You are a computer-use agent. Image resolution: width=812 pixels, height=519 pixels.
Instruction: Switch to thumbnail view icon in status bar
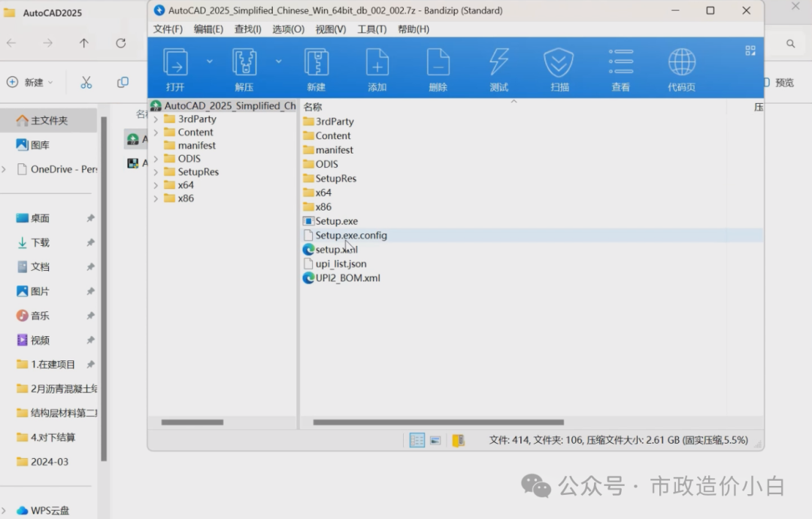(435, 440)
